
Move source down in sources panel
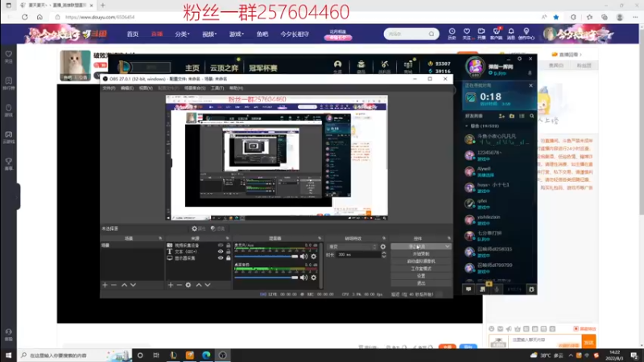tap(208, 285)
